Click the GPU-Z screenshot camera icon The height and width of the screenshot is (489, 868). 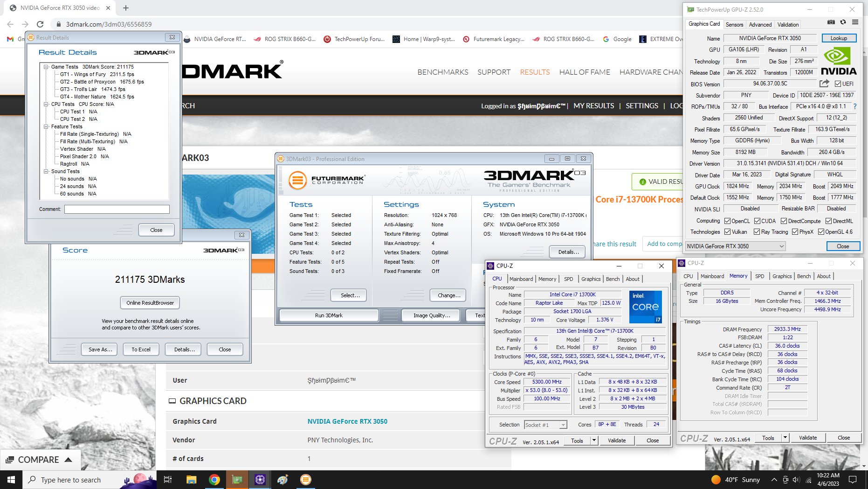coord(831,22)
